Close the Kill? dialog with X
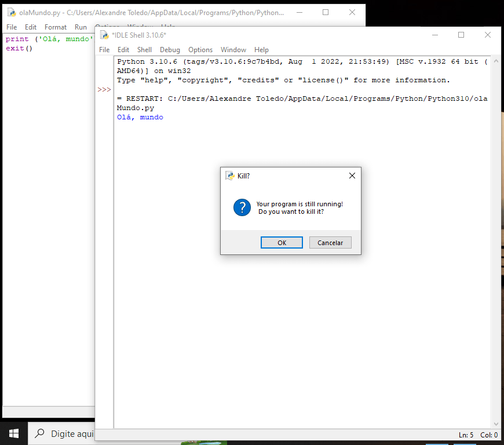504x445 pixels. point(352,176)
